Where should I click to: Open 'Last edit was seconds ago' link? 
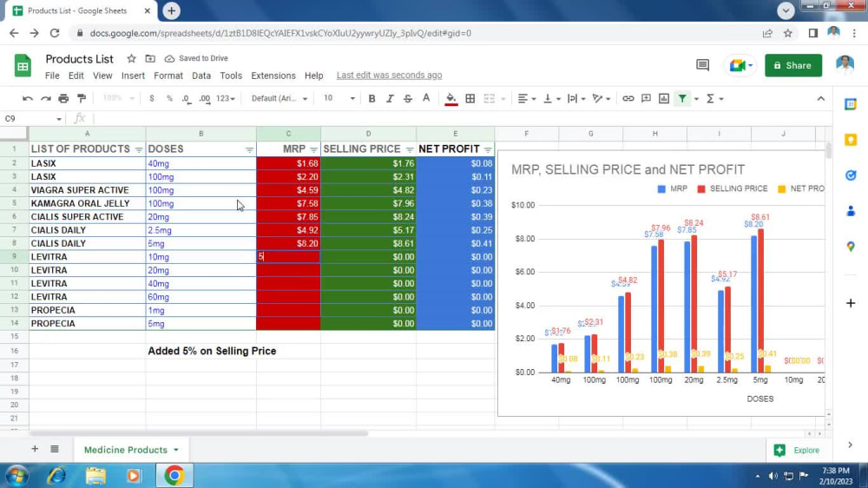(389, 76)
